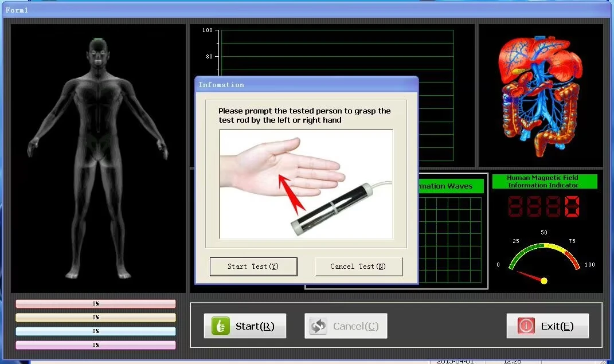Select the black test rod in the dialog image
The image size is (614, 364).
click(x=325, y=206)
